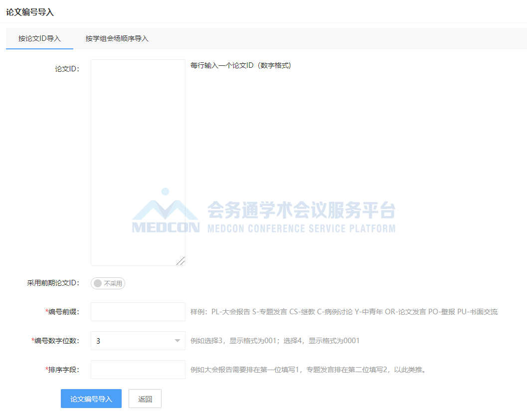The image size is (527, 420).
Task: Focus the 排序字段 input field
Action: click(x=138, y=370)
